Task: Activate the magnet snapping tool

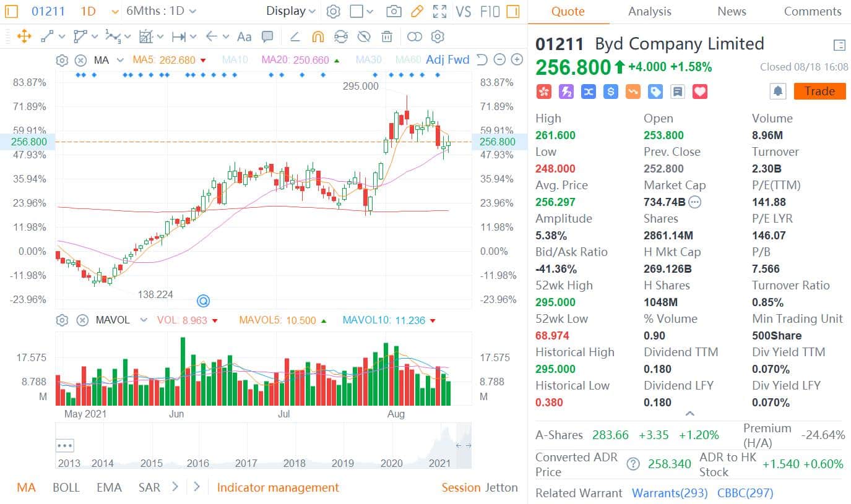Action: 318,37
